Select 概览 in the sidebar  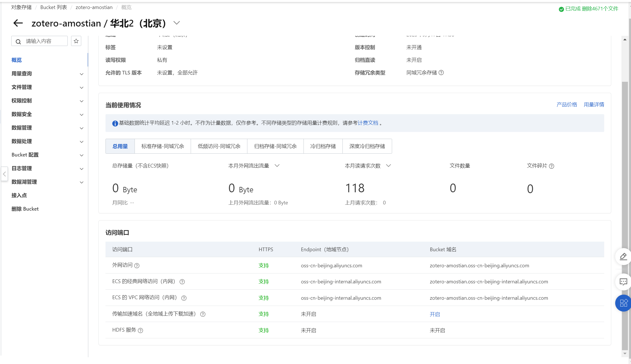pos(17,60)
